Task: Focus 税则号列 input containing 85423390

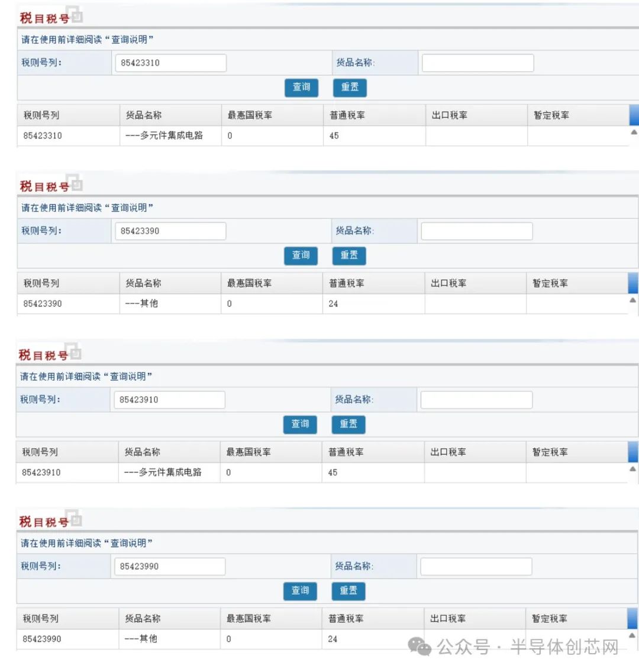Action: [x=170, y=231]
